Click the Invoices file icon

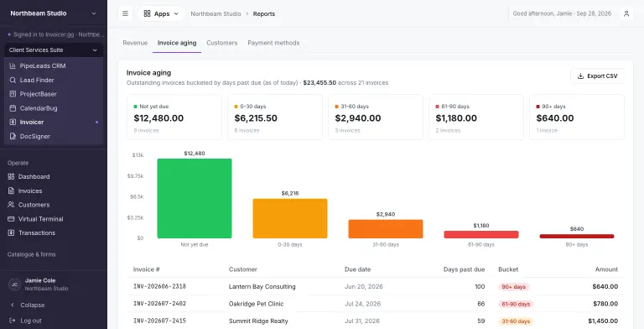coord(11,191)
